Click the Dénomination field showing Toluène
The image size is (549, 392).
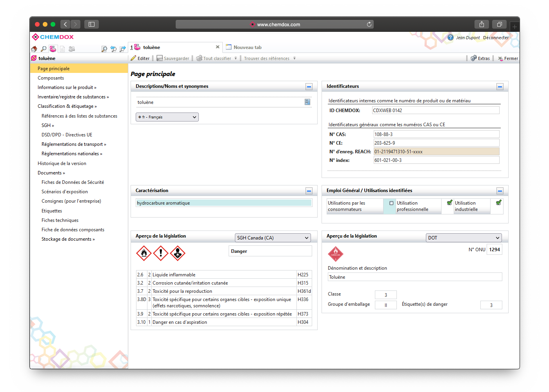coord(415,277)
